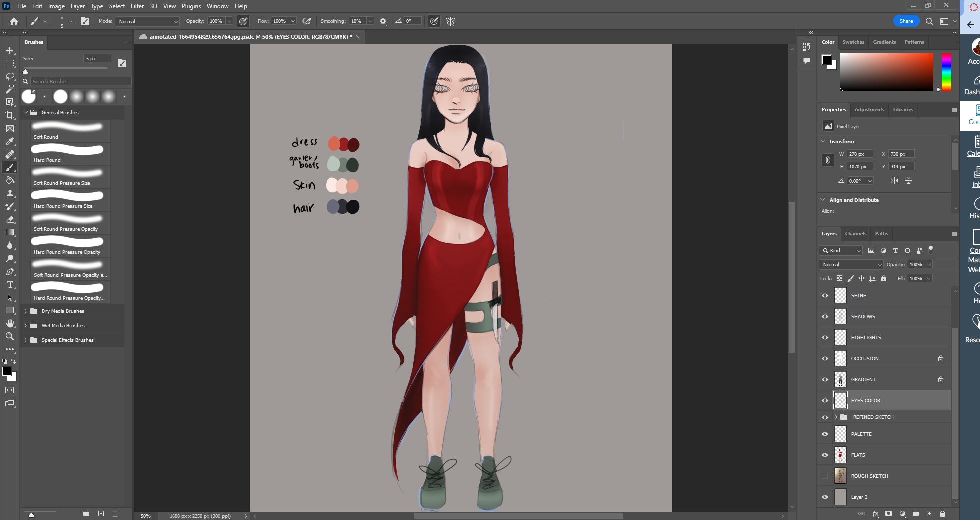The image size is (980, 520).
Task: Select the Soft Round brush preset
Action: point(67,131)
